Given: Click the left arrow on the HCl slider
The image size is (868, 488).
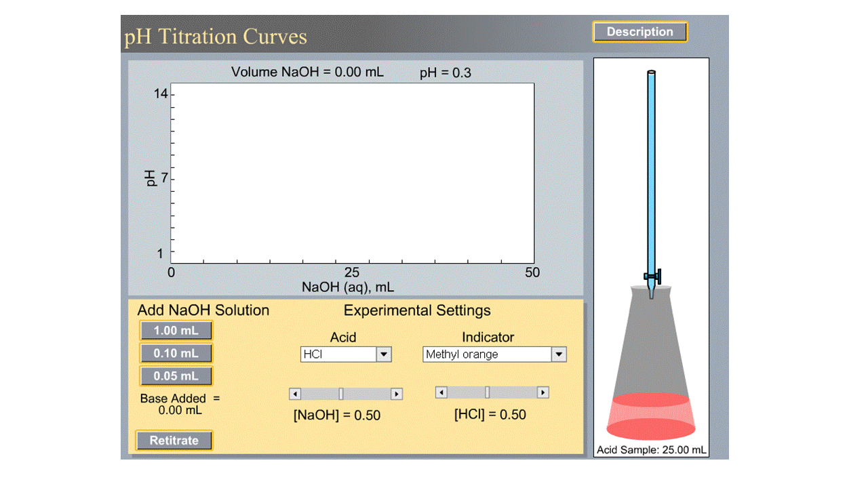Looking at the screenshot, I should point(441,392).
